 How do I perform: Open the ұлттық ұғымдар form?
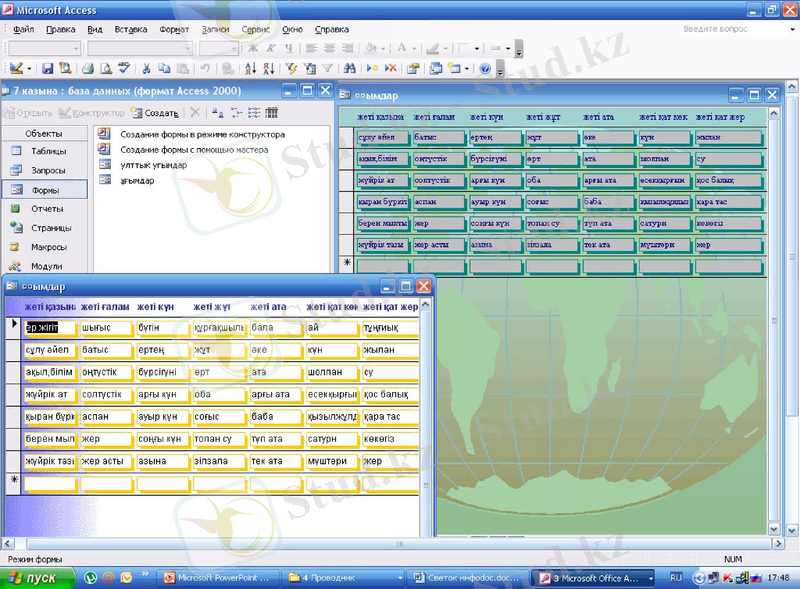click(x=152, y=165)
